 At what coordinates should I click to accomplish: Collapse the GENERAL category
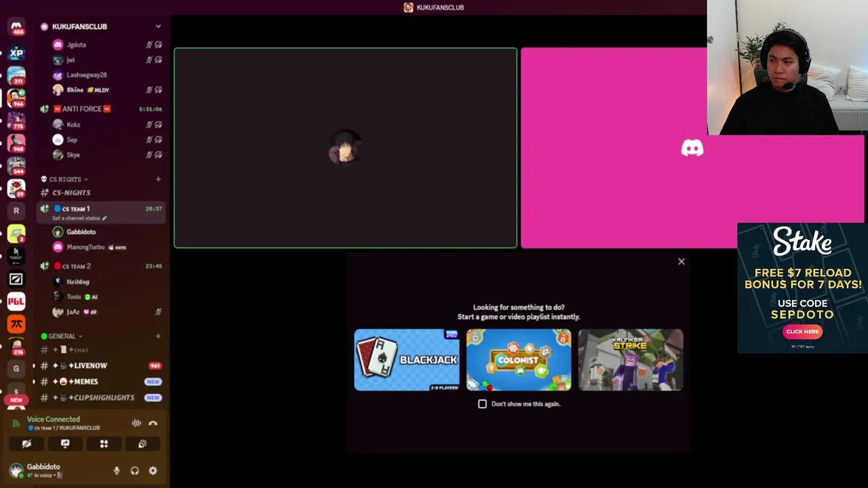(62, 336)
